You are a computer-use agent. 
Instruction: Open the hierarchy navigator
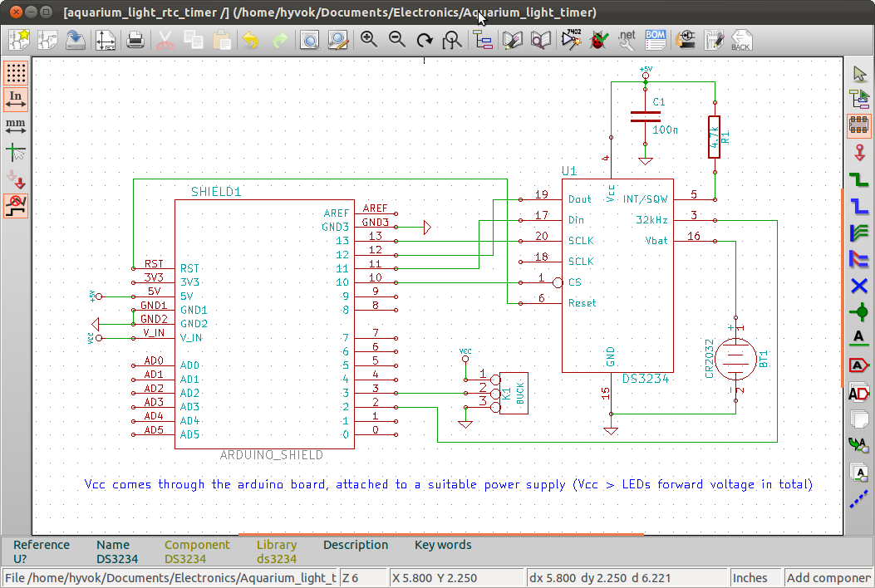point(483,40)
